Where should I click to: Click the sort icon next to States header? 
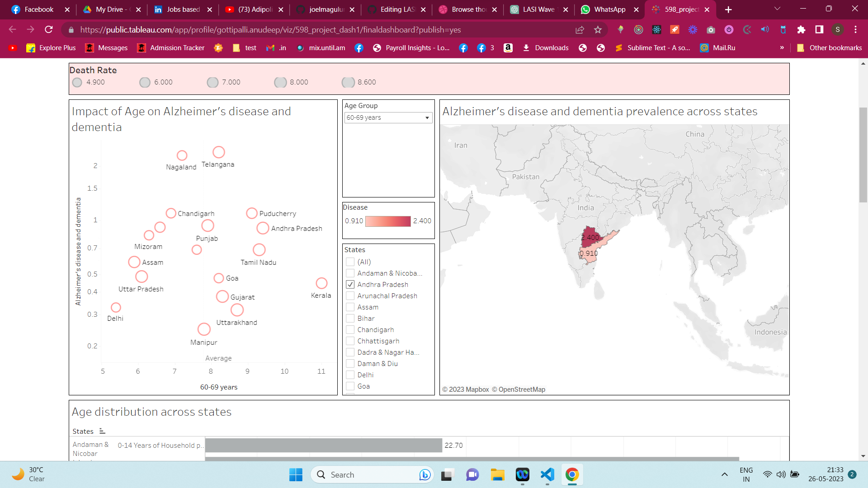[x=102, y=431]
